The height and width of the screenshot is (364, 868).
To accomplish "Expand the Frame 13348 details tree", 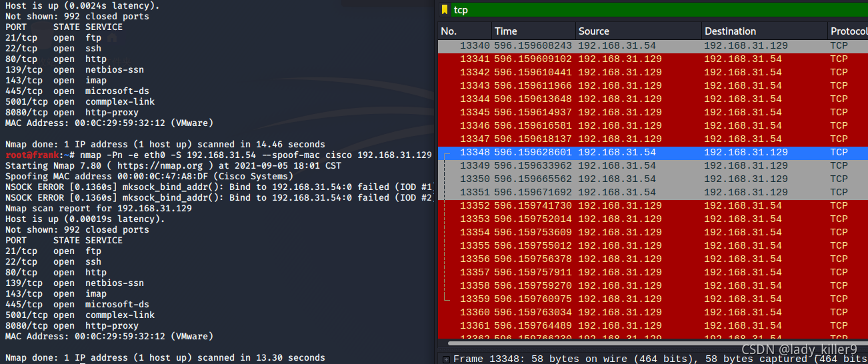I will point(445,359).
